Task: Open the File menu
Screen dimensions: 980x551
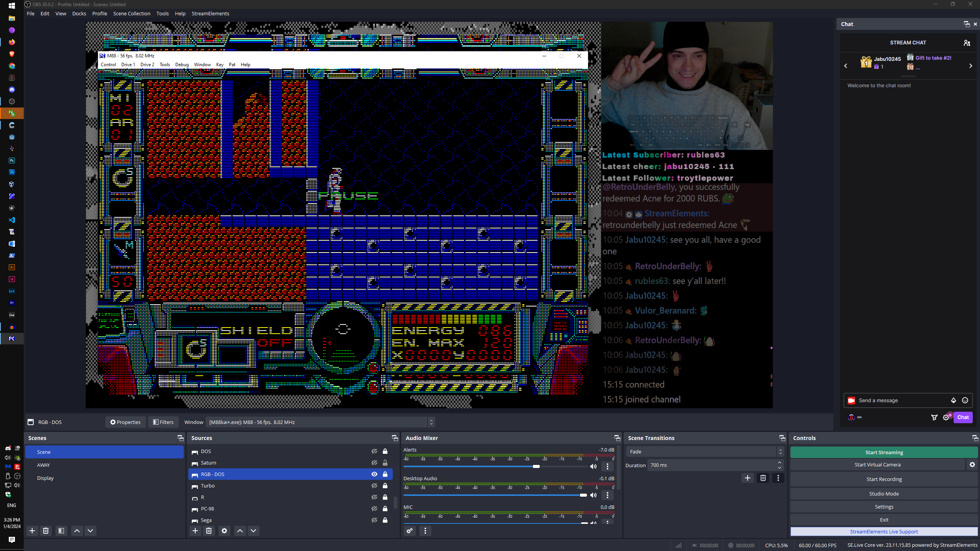Action: (x=31, y=13)
